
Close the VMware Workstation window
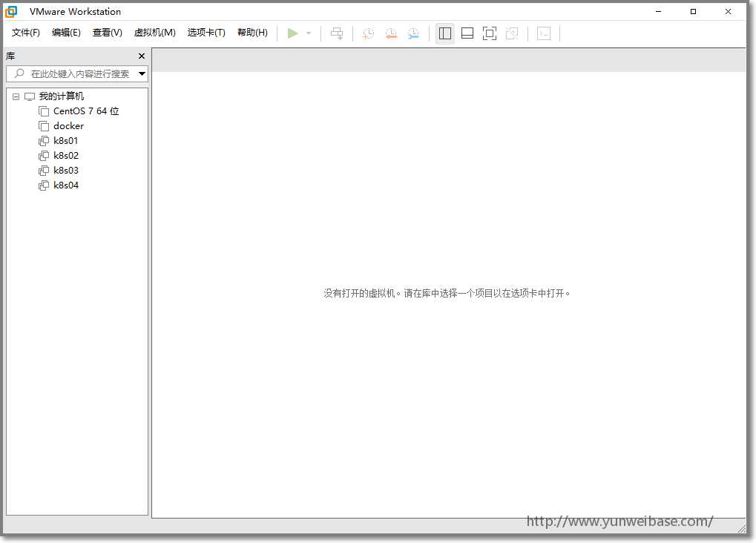[x=728, y=12]
